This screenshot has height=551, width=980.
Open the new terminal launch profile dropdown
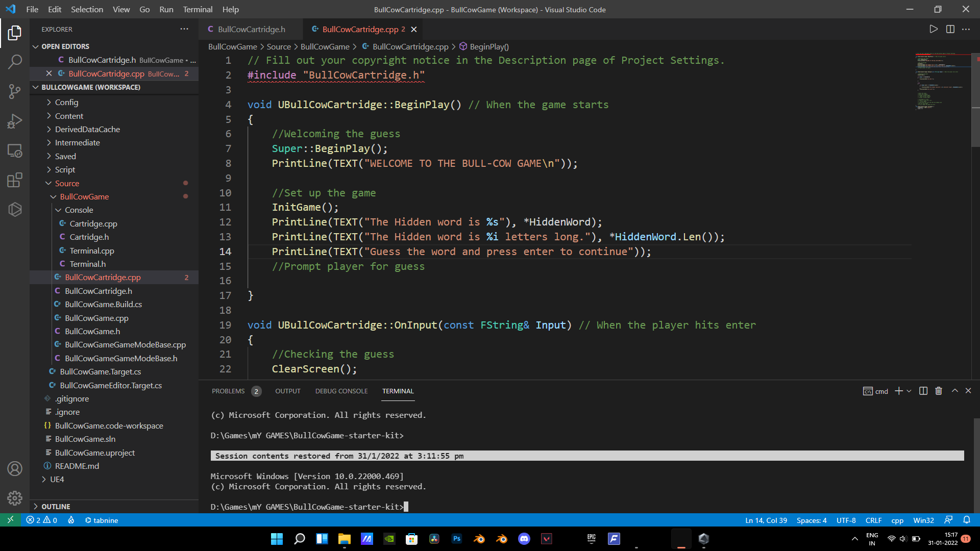pyautogui.click(x=909, y=391)
